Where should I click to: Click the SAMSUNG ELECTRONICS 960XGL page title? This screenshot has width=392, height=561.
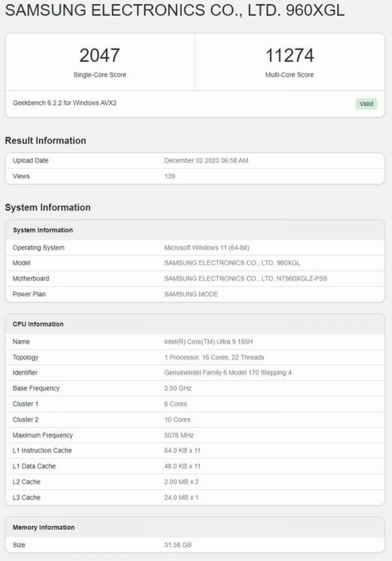174,11
